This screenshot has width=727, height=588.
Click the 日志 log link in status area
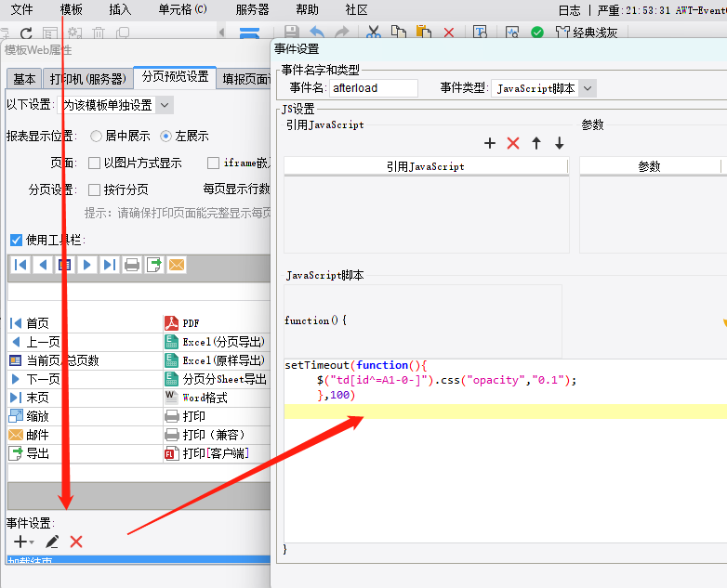click(x=569, y=10)
